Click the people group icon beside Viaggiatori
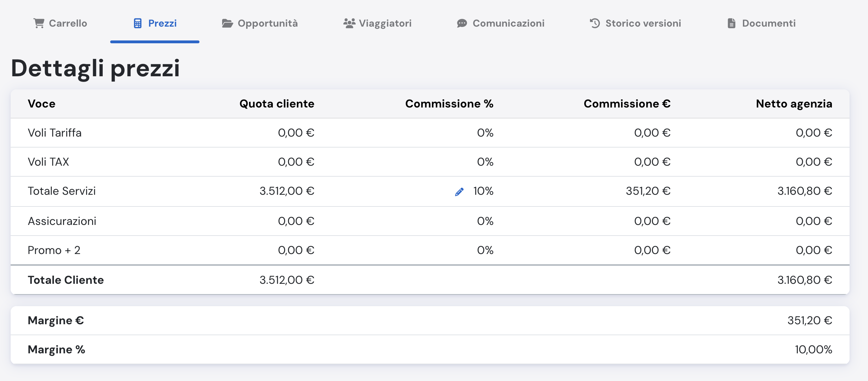This screenshot has height=381, width=868. click(349, 23)
